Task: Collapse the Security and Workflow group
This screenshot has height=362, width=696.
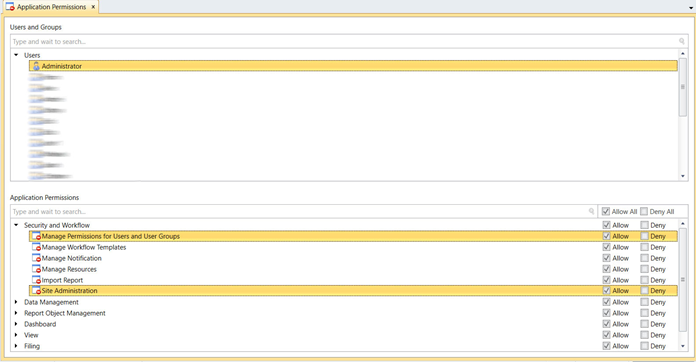Action: pos(16,225)
